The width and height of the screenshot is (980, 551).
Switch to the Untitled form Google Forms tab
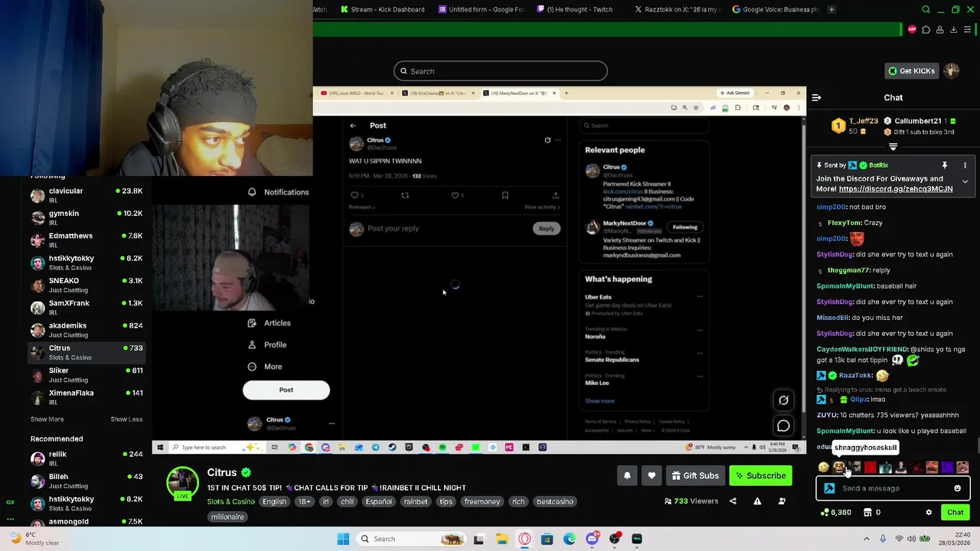click(x=481, y=9)
